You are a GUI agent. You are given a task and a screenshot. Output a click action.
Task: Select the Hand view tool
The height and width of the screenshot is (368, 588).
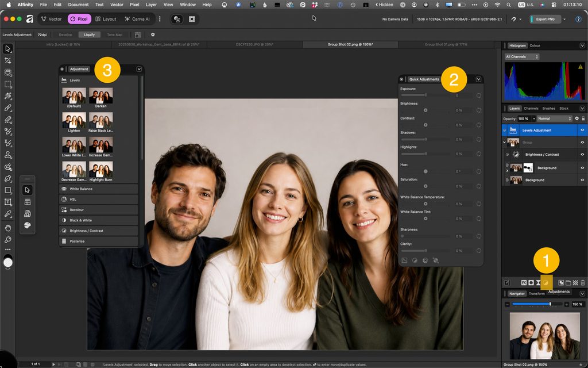pyautogui.click(x=8, y=228)
